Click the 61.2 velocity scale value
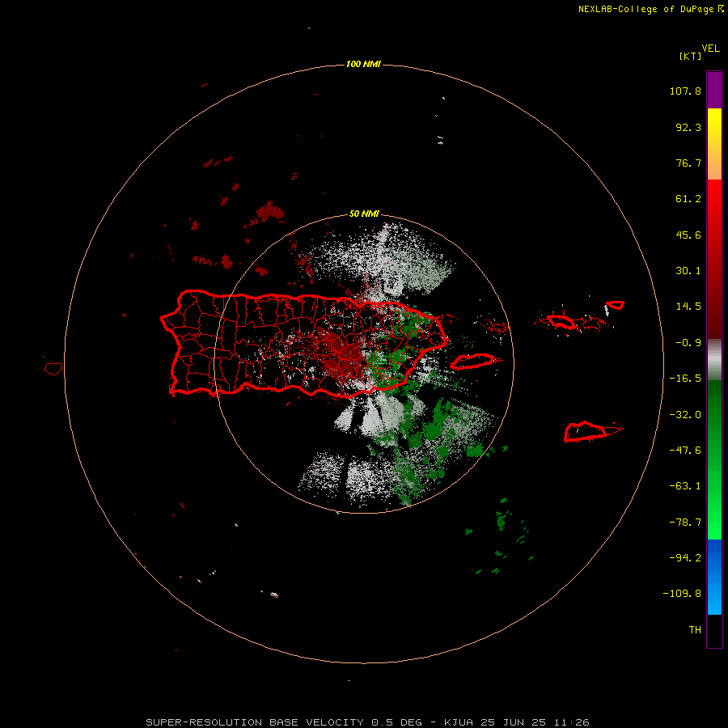 pos(688,199)
